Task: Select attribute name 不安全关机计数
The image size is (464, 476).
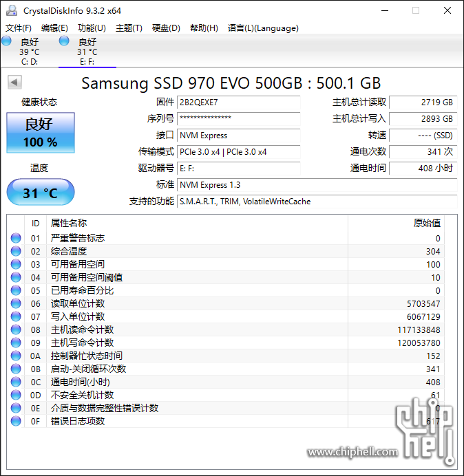Action: click(x=82, y=395)
